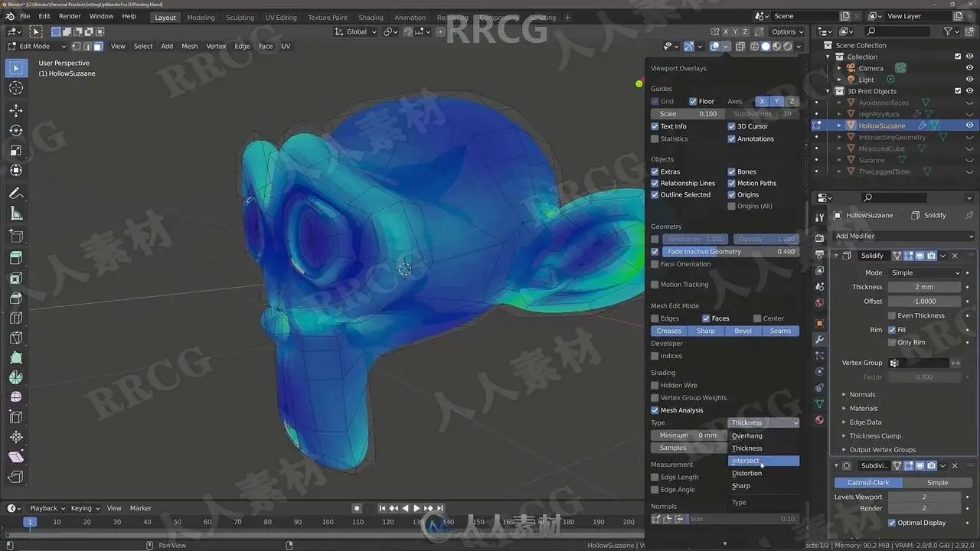Select the Rotate tool

(x=16, y=131)
